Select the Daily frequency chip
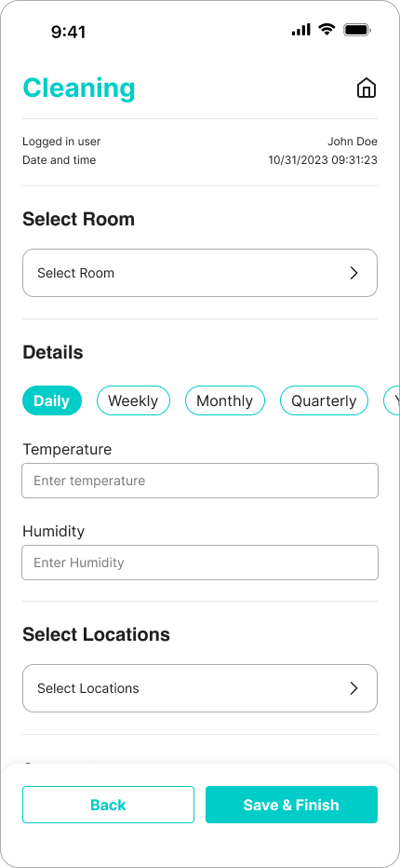This screenshot has height=868, width=400. coord(52,400)
